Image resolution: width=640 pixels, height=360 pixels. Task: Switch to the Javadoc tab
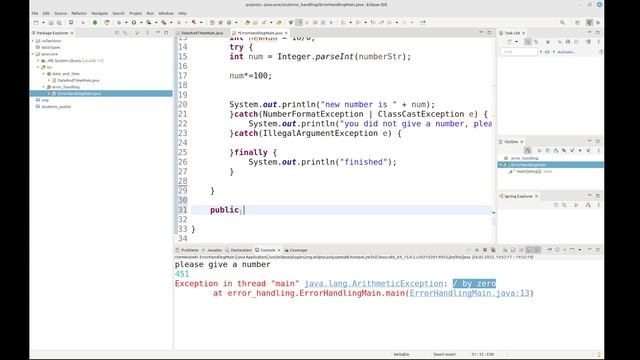(214, 250)
